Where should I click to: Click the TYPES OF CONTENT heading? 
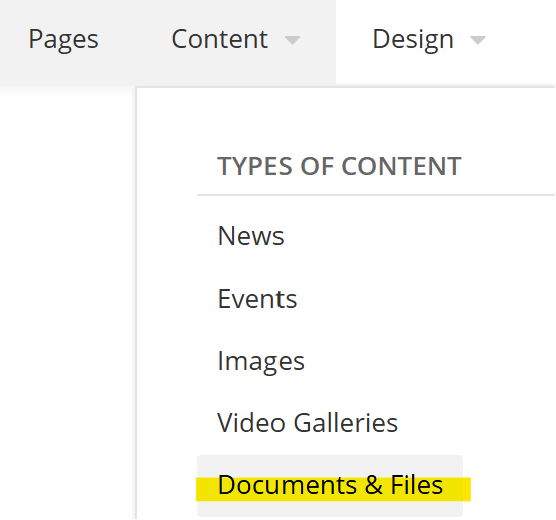tap(339, 166)
